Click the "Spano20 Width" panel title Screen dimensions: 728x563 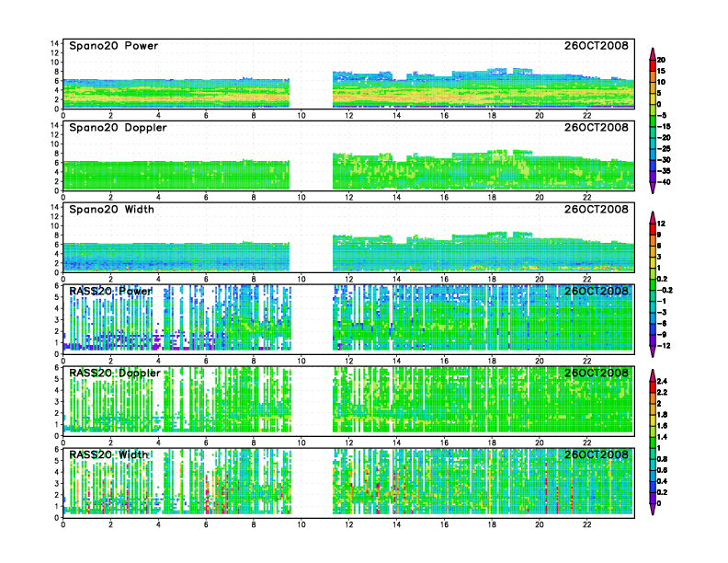point(111,210)
